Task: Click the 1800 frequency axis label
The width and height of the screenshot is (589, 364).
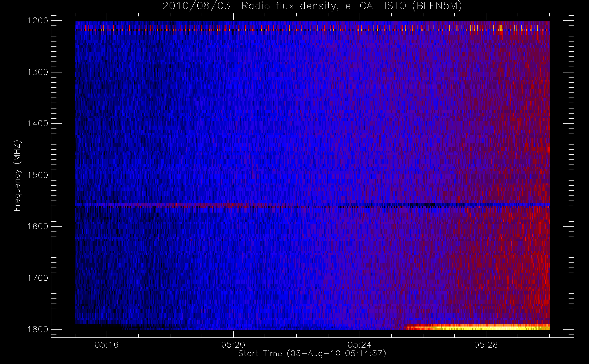Action: tap(38, 329)
